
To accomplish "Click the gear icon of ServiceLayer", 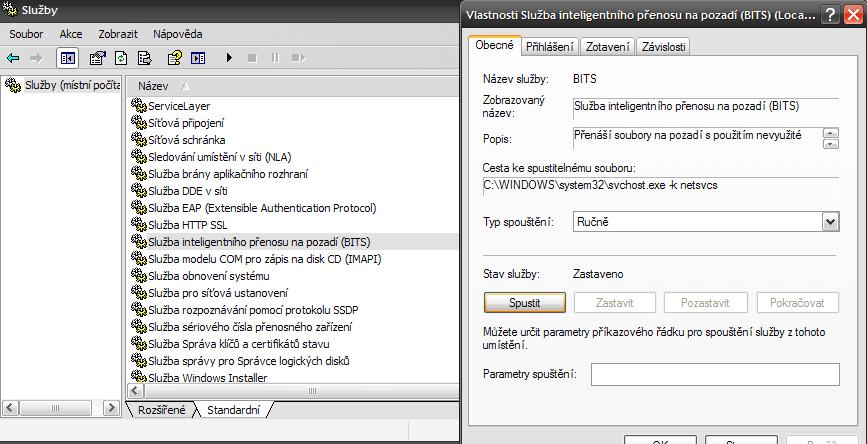I will coord(138,105).
